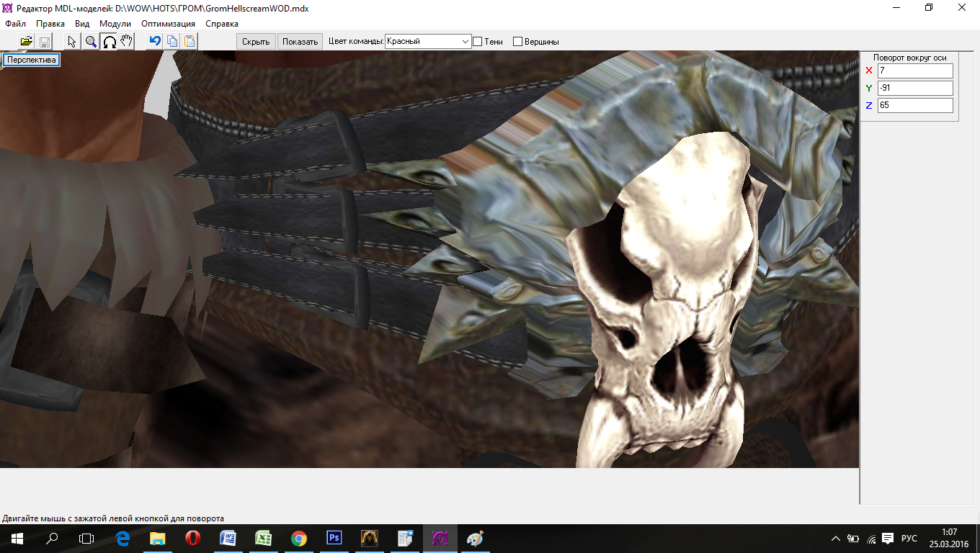Open the Цвет команды dropdown showing Красный
This screenshot has height=553, width=980.
[x=428, y=42]
